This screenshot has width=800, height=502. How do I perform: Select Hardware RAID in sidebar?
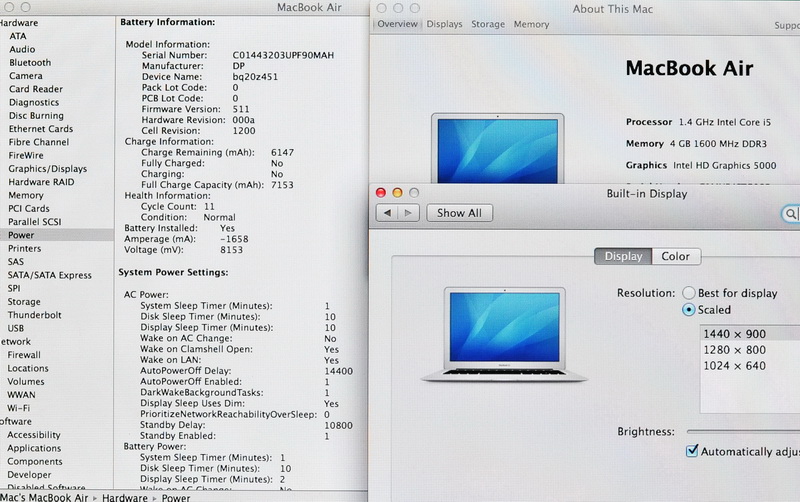tap(41, 182)
